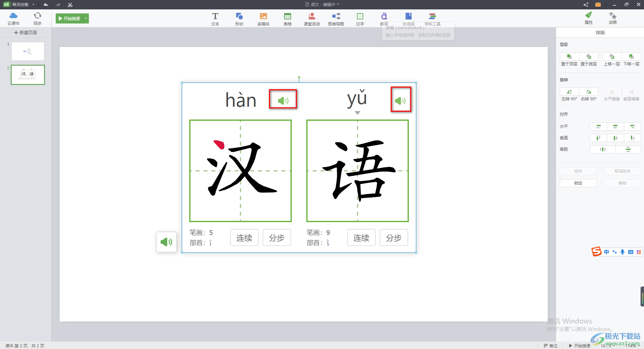Align objects vertically to middle
Viewport: 644px width, 349px height.
tap(615, 138)
